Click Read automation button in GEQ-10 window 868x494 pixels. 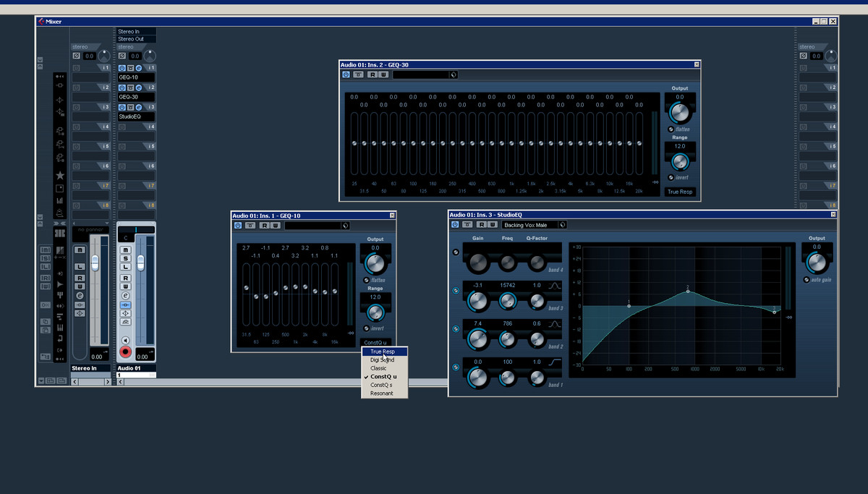pyautogui.click(x=264, y=226)
